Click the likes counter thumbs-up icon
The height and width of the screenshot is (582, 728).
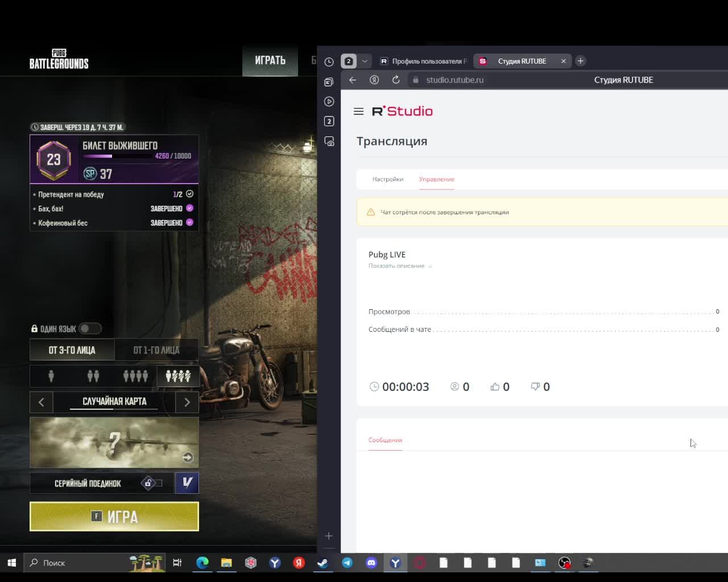click(x=495, y=386)
